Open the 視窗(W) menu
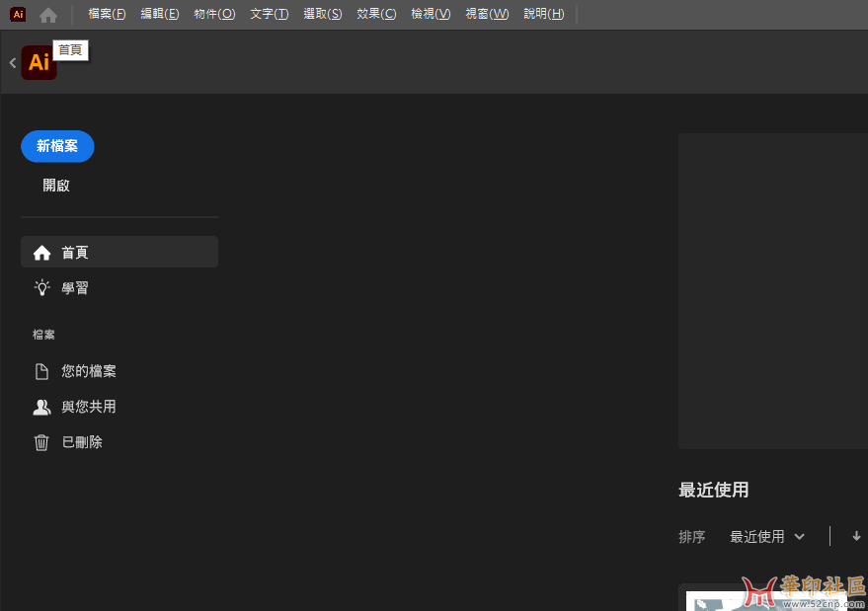The image size is (868, 611). click(487, 14)
